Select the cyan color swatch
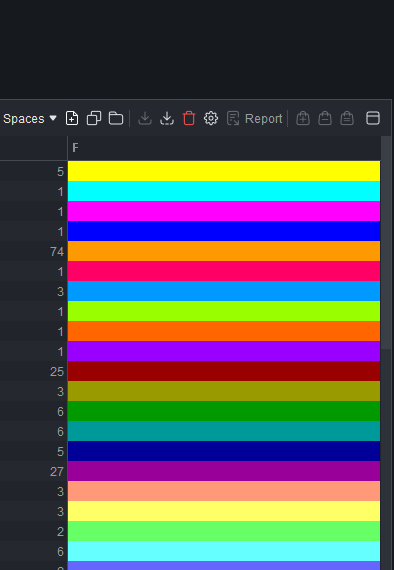Screen dimensions: 394x570 click(224, 191)
